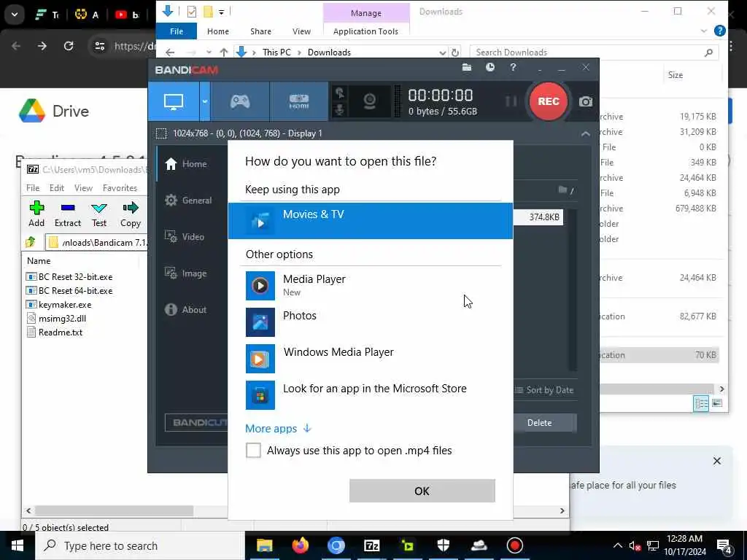Toggle mouse cursor effect icon in Bandicam
Screen dimensions: 747x560
[x=340, y=93]
